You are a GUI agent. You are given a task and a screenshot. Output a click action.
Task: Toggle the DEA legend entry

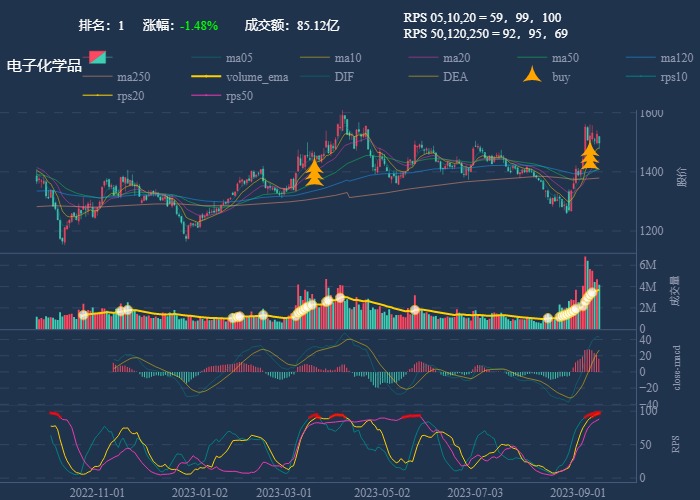coord(455,77)
